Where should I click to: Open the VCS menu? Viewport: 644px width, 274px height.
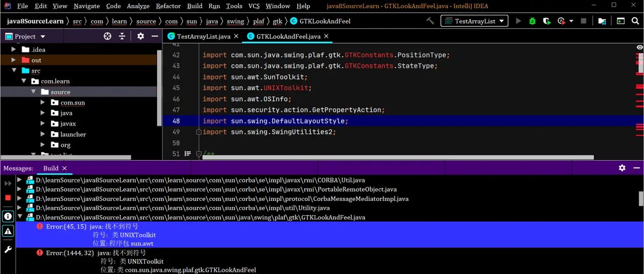(254, 6)
